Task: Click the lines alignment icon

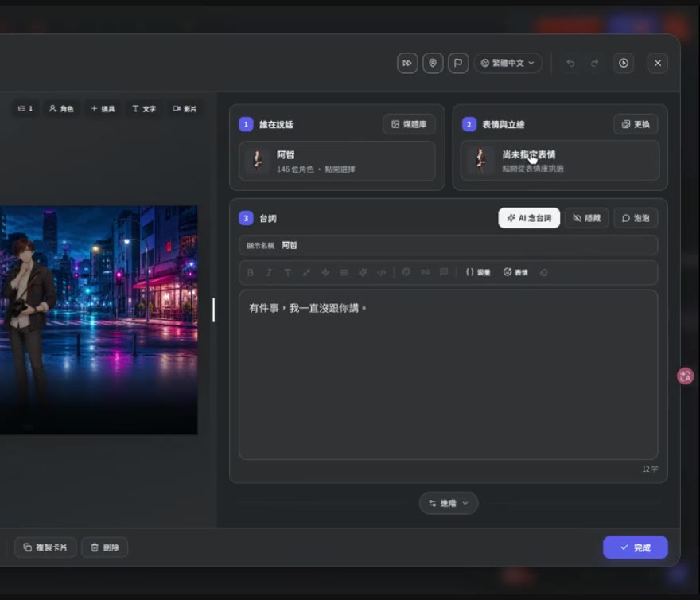Action: click(x=344, y=272)
